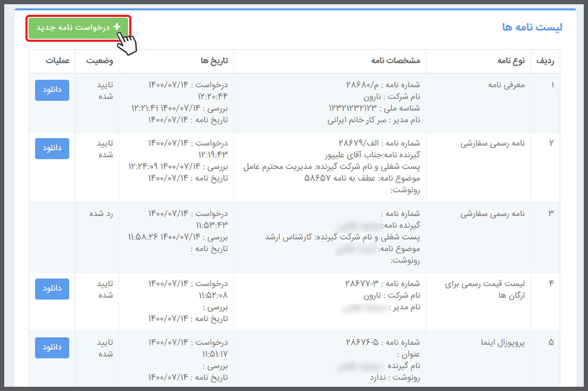This screenshot has height=391, width=588.
Task: Click تایید شده status in row 5
Action: tap(105, 348)
